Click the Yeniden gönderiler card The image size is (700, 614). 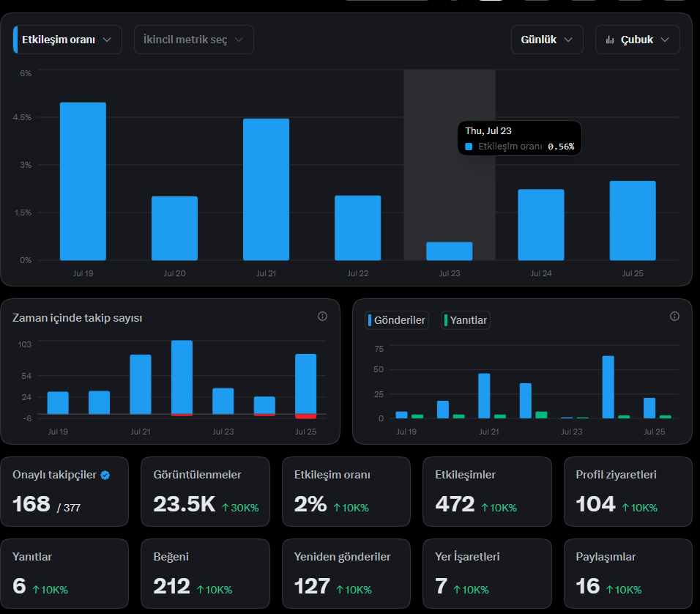tap(346, 574)
